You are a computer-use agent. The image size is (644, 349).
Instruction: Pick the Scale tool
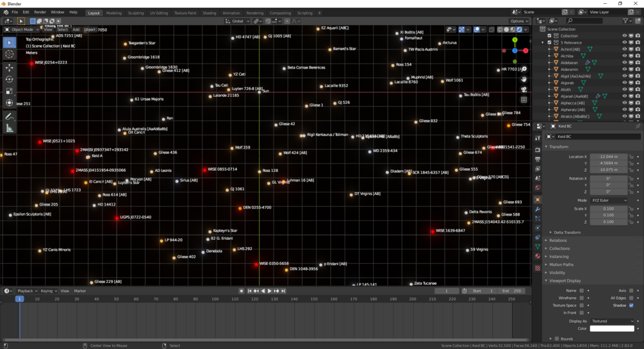click(x=10, y=91)
